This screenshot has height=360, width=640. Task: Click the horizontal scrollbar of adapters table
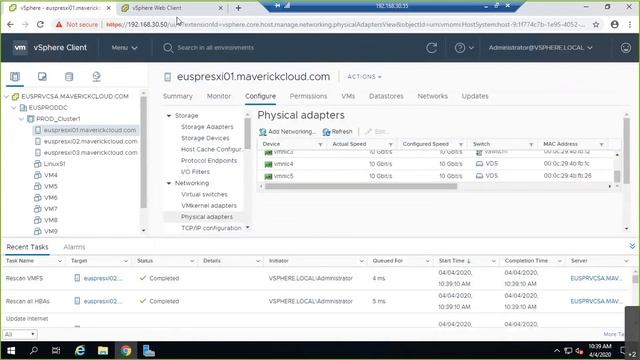click(x=361, y=187)
